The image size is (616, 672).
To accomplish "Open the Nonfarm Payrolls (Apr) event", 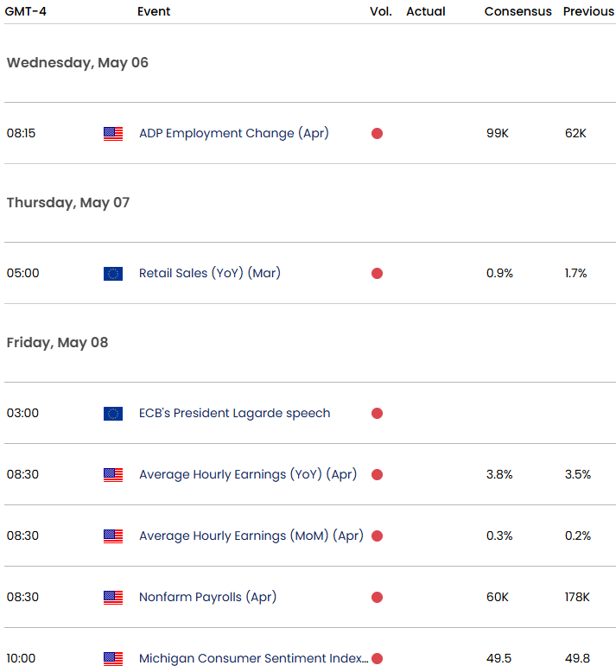I will [208, 597].
